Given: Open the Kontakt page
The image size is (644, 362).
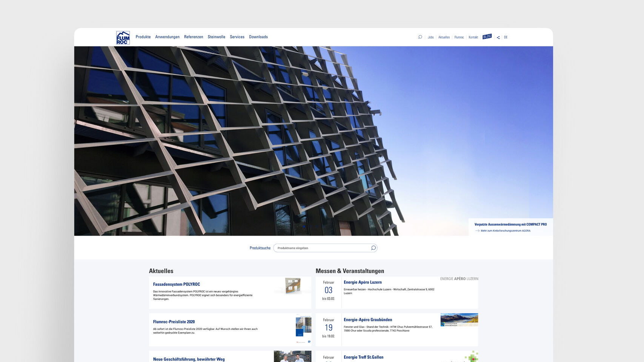Looking at the screenshot, I should tap(473, 37).
